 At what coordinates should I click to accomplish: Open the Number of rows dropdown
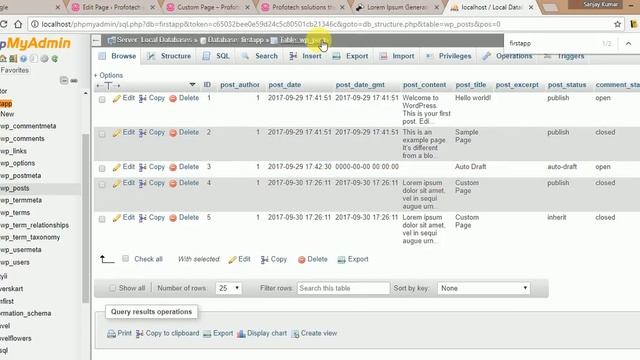coord(229,288)
